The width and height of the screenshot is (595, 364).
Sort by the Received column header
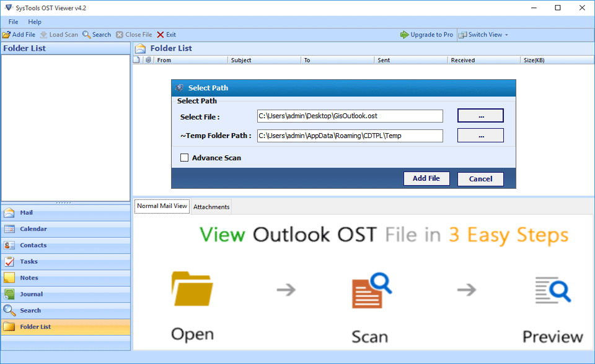click(484, 60)
